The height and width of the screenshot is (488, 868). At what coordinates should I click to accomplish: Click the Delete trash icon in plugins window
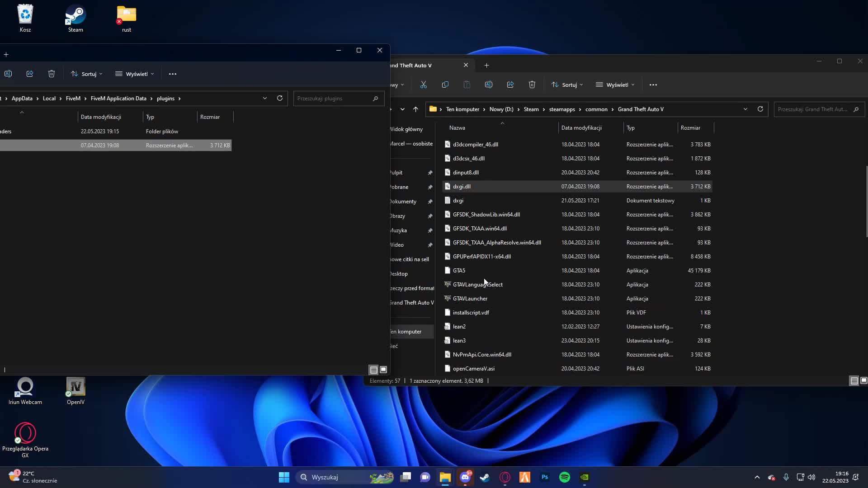52,74
